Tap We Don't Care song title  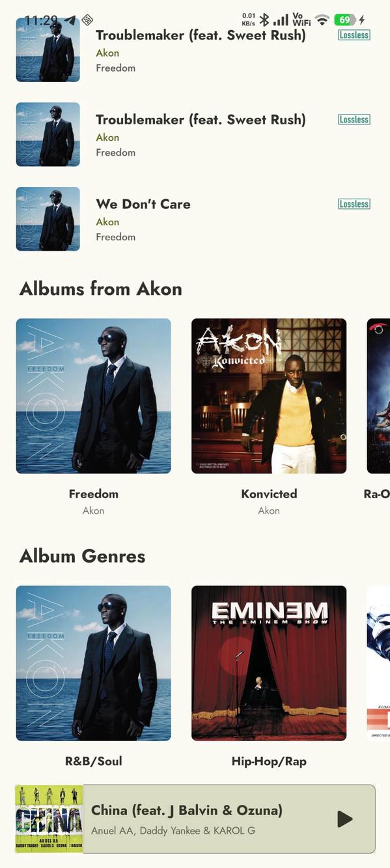tap(143, 204)
